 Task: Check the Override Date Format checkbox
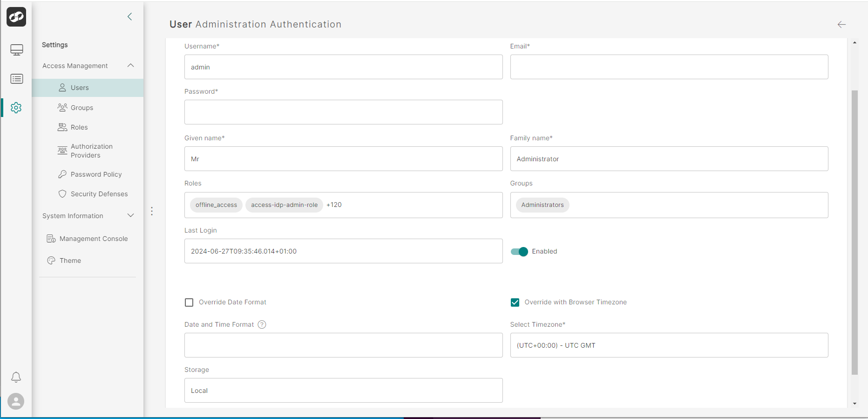[189, 302]
